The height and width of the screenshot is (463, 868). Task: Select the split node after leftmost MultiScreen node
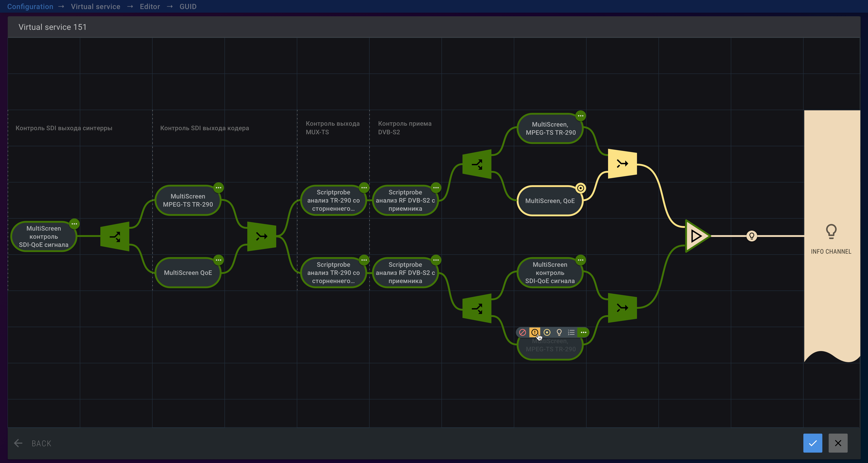pos(115,236)
